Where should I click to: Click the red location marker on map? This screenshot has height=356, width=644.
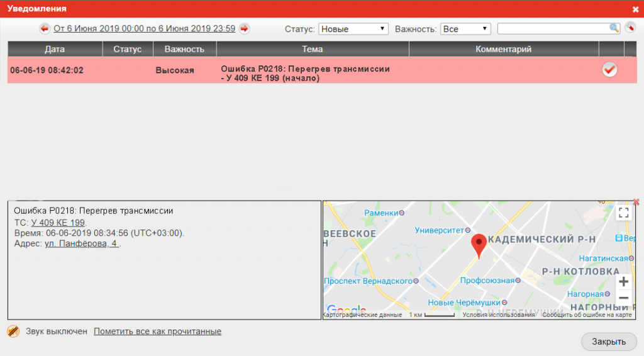pos(479,245)
